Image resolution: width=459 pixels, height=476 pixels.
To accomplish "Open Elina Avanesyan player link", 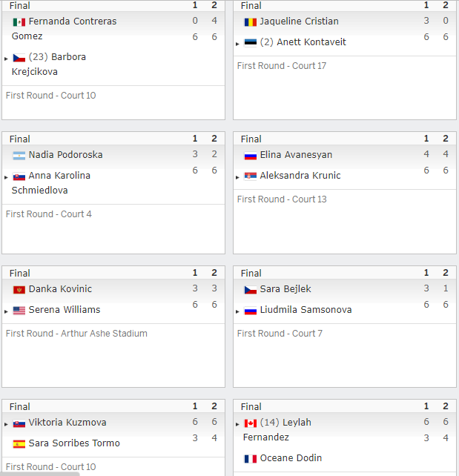I will point(296,155).
